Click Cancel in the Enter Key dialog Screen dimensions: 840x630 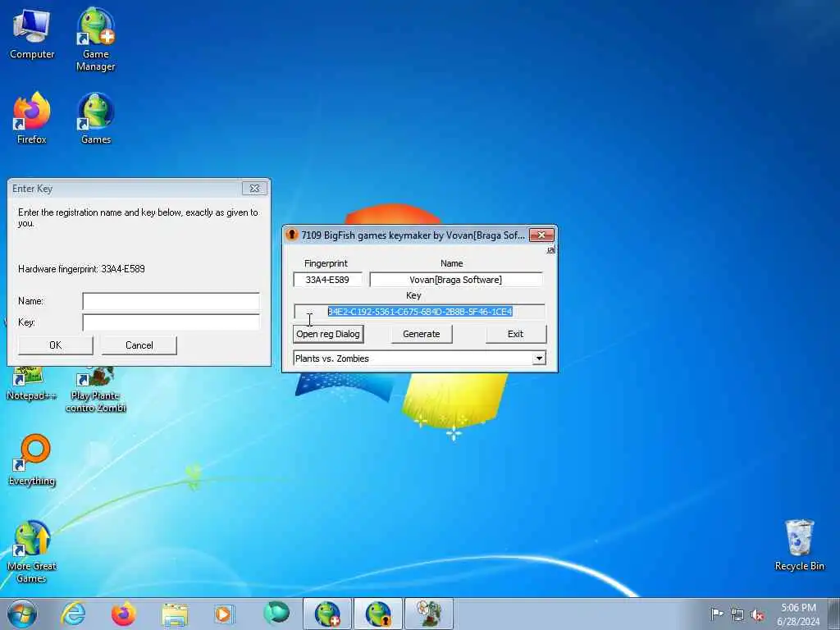point(139,345)
